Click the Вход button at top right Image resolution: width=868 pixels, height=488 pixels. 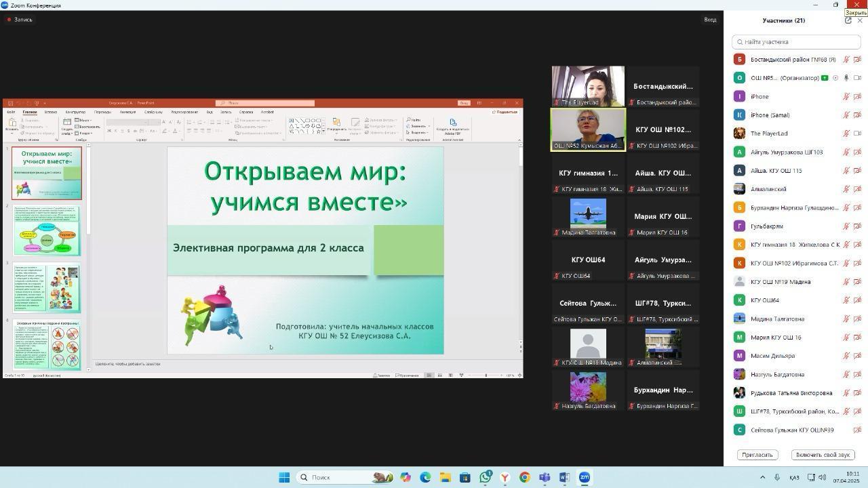(710, 20)
